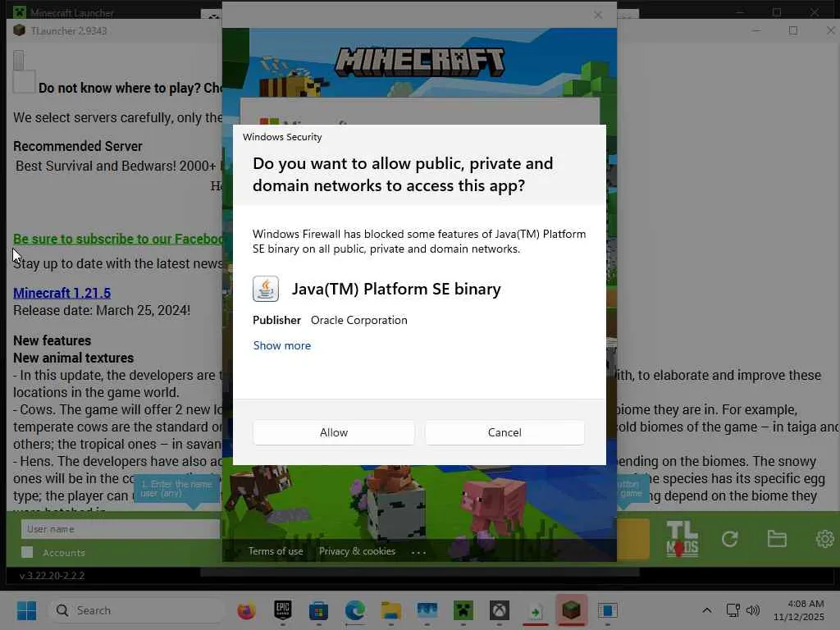The width and height of the screenshot is (840, 630).
Task: Open the game folder icon in TLauncher
Action: (x=777, y=538)
